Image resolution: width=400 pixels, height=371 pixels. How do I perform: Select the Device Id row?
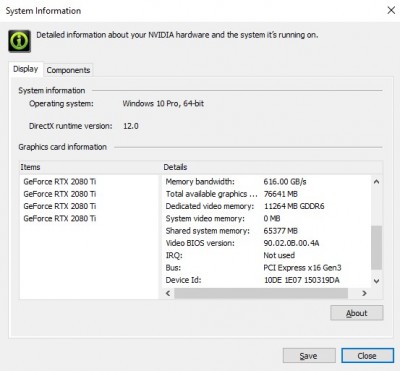(x=267, y=280)
